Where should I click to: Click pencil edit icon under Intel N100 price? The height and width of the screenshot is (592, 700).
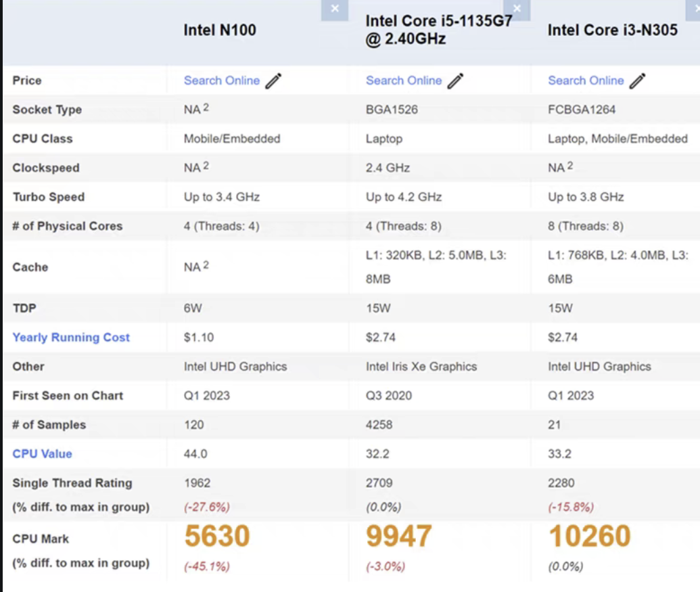[x=273, y=81]
